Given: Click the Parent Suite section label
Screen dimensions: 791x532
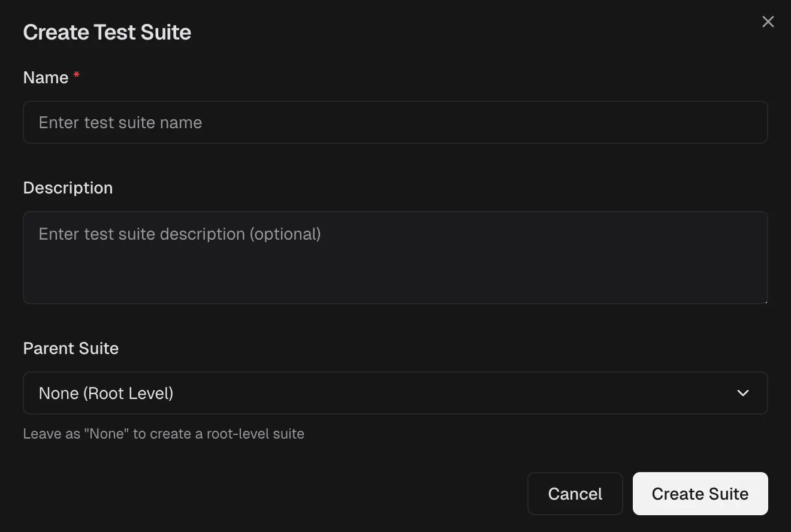Looking at the screenshot, I should click(70, 348).
